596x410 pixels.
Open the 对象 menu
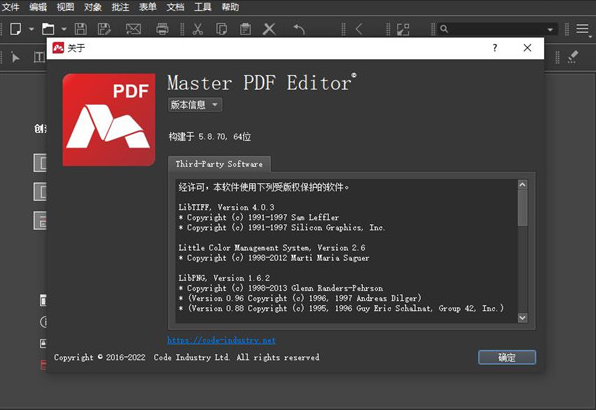(x=93, y=7)
